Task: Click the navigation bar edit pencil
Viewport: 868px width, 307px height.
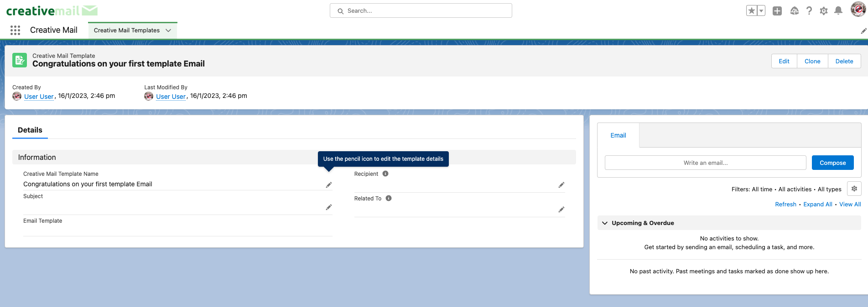Action: point(863,31)
